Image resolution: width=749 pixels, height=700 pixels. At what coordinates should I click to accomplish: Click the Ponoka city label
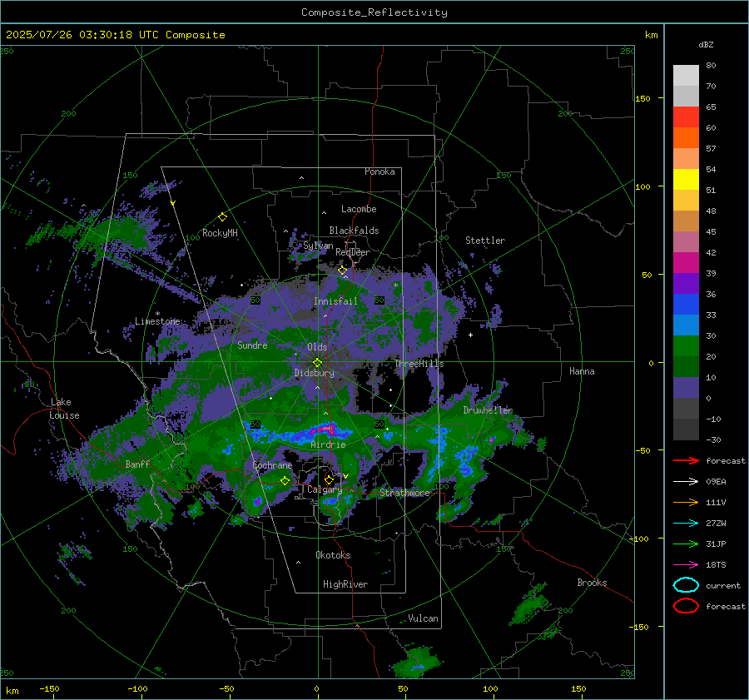coord(379,171)
